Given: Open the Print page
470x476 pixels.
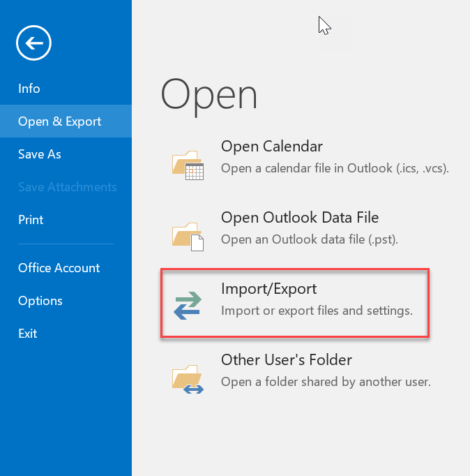Looking at the screenshot, I should click(31, 220).
